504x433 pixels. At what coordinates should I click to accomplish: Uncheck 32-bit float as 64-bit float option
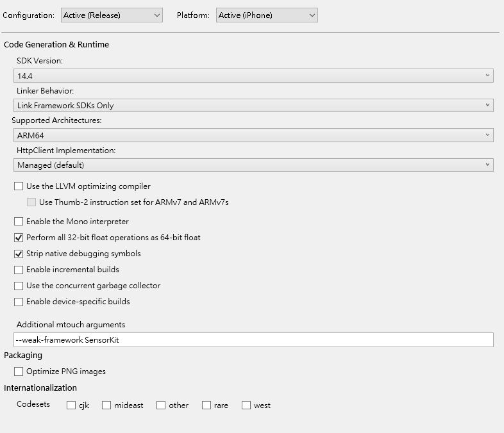pos(19,238)
